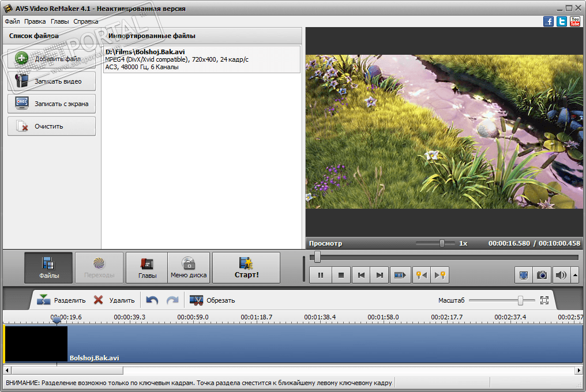Click the video preview image
Viewport: 586px width, 392px height.
tap(444, 131)
